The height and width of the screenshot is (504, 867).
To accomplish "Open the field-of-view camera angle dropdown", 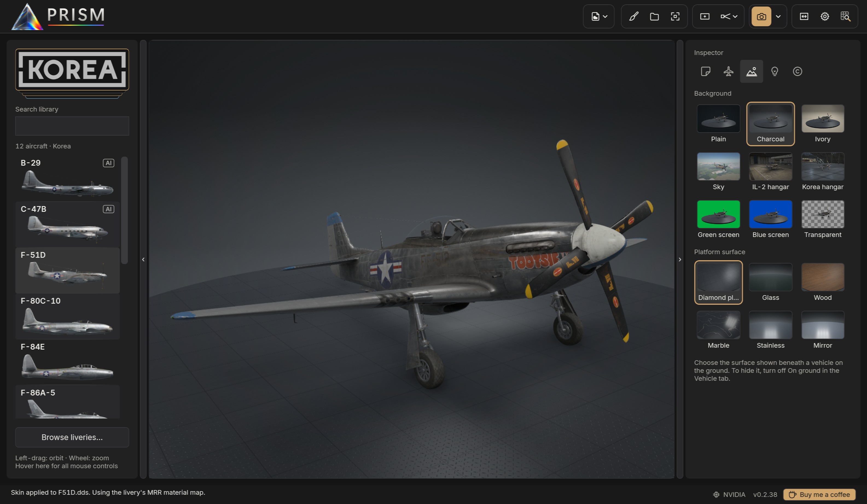I will coord(729,16).
